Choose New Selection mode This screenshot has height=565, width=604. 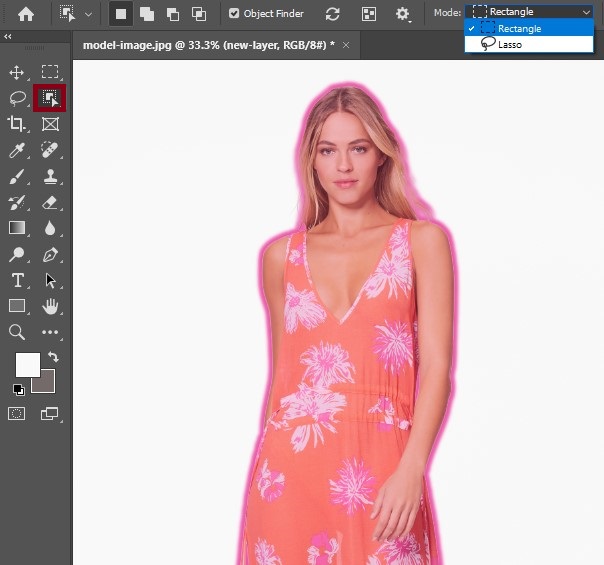[x=121, y=14]
